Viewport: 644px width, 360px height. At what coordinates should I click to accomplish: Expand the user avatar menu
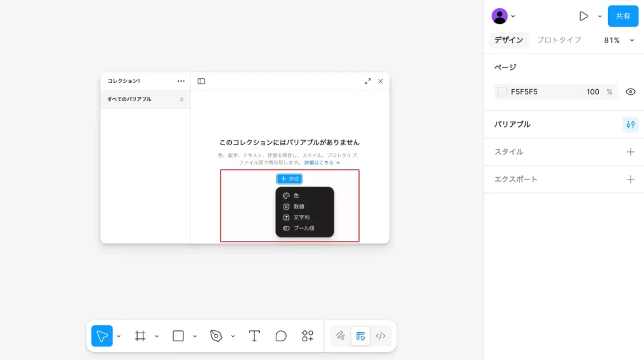tap(513, 16)
